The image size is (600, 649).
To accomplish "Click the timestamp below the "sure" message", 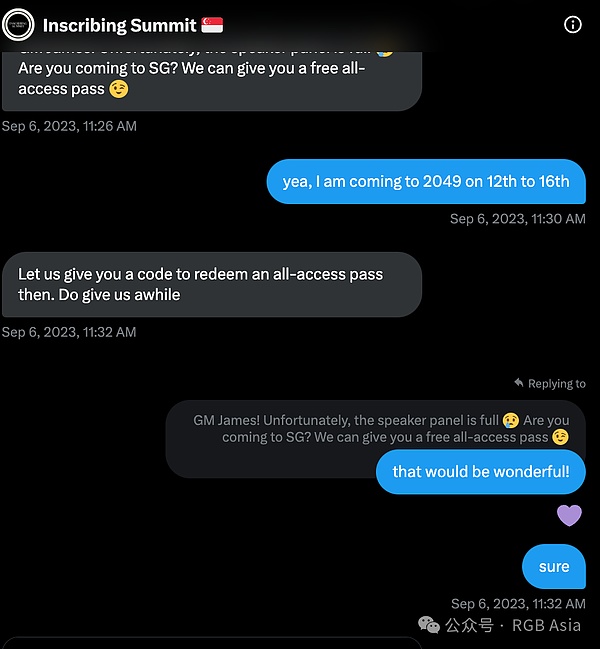I will pyautogui.click(x=517, y=604).
